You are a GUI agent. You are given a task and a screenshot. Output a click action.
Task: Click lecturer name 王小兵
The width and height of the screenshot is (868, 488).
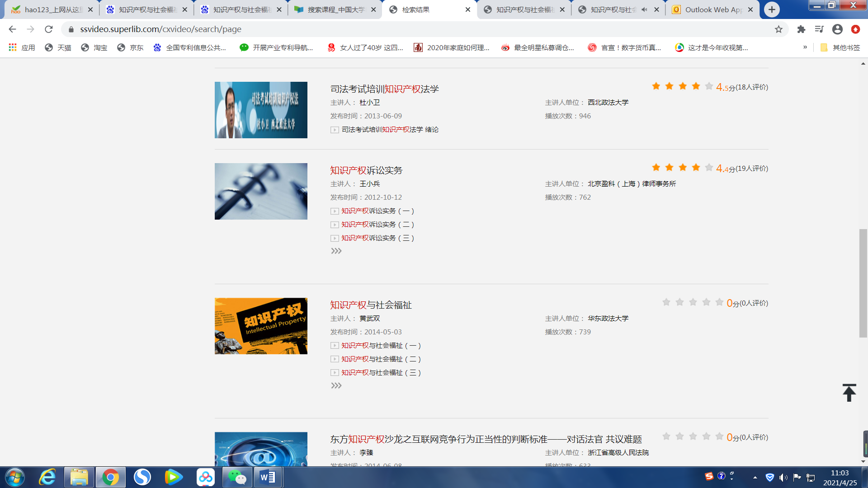[x=369, y=184]
